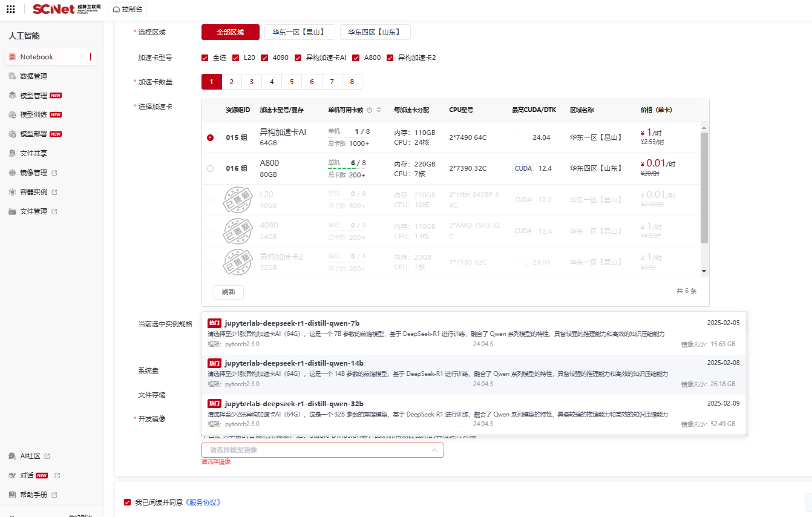Open 数据管理 via its sidebar icon

pos(12,76)
